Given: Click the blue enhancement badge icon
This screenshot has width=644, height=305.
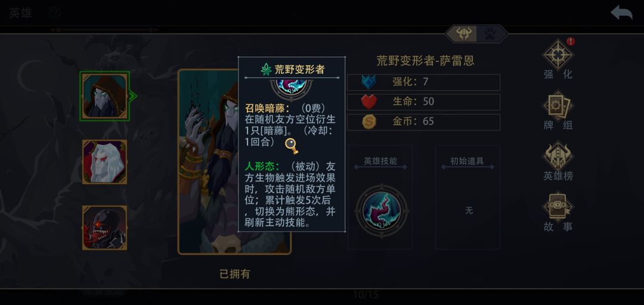Looking at the screenshot, I should pyautogui.click(x=369, y=82).
